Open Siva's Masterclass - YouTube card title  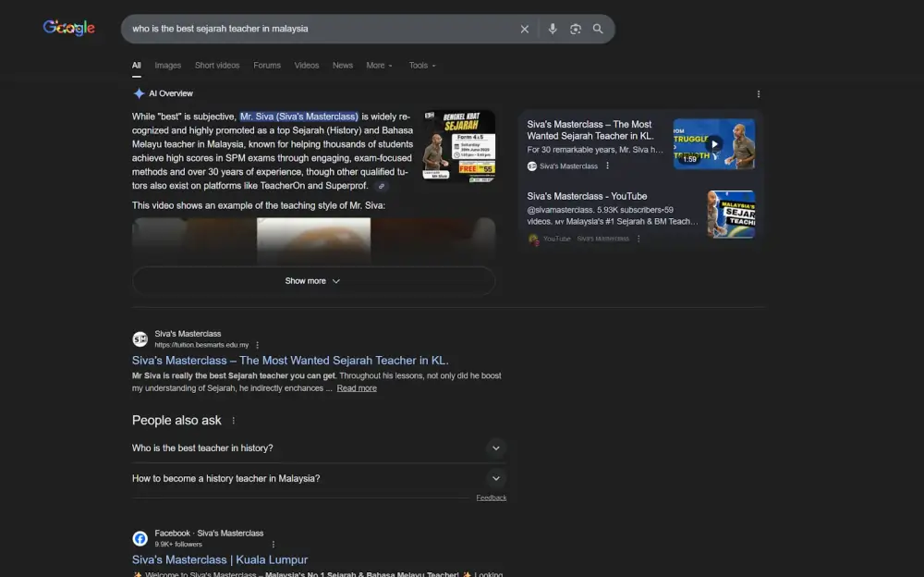click(587, 196)
